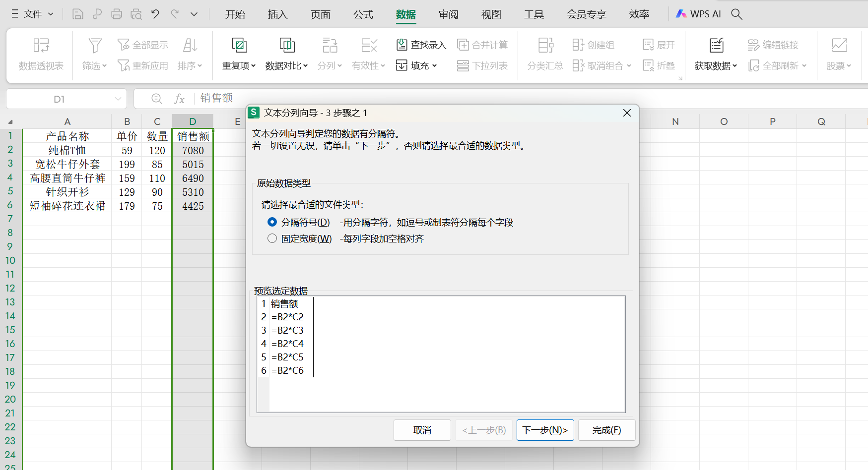Image resolution: width=868 pixels, height=470 pixels.
Task: Select the 固定宽度 fixed width radio button
Action: (x=272, y=238)
